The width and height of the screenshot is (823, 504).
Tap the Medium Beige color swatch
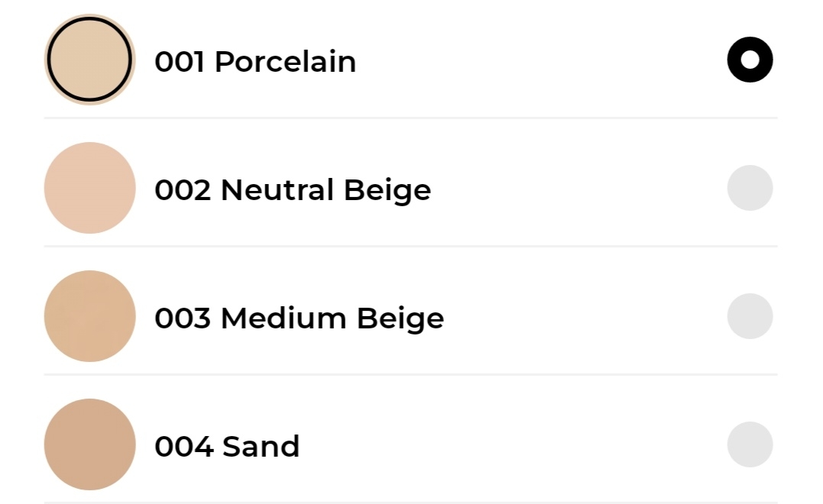pos(90,316)
